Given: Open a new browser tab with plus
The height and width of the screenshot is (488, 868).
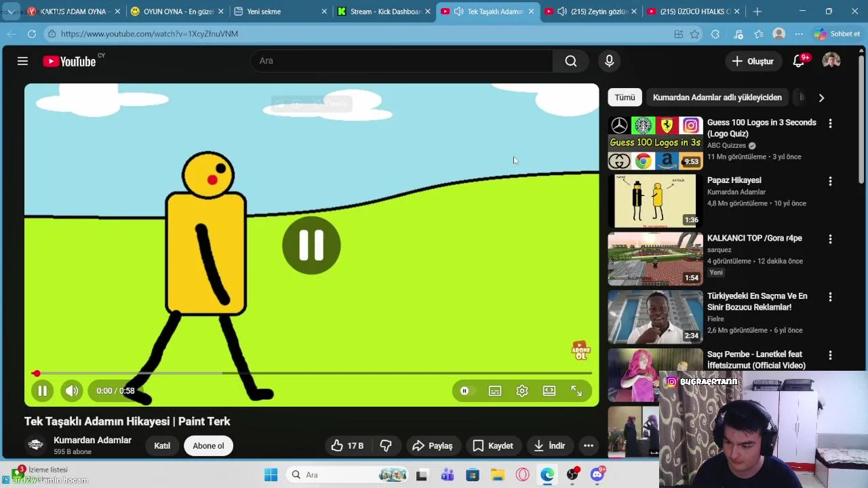Looking at the screenshot, I should [x=757, y=12].
